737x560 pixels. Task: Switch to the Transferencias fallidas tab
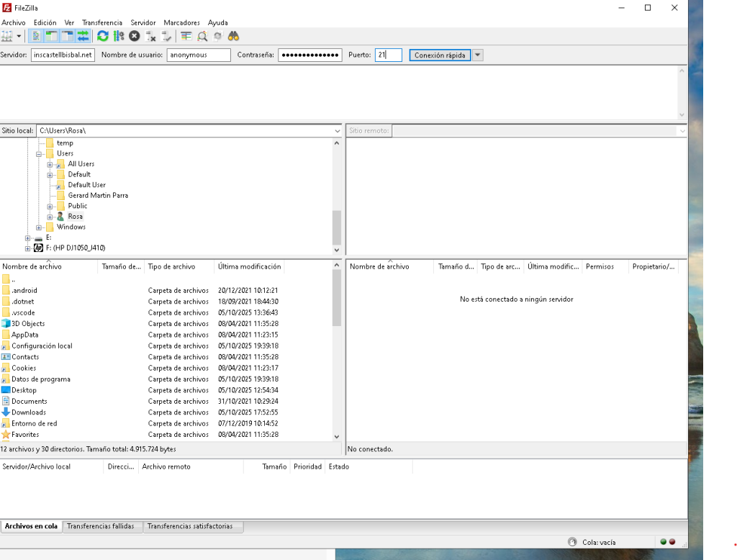101,526
